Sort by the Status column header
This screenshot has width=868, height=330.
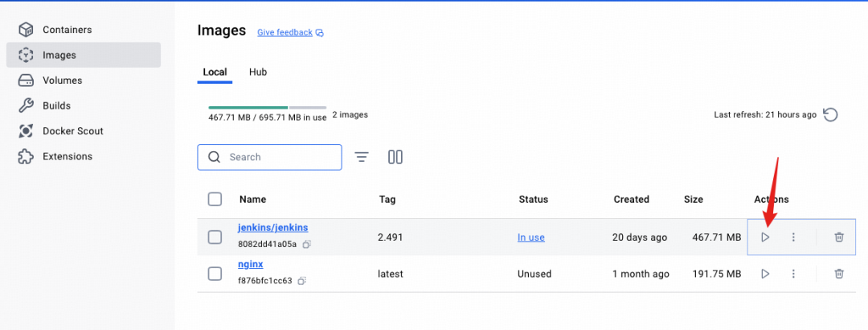click(533, 199)
